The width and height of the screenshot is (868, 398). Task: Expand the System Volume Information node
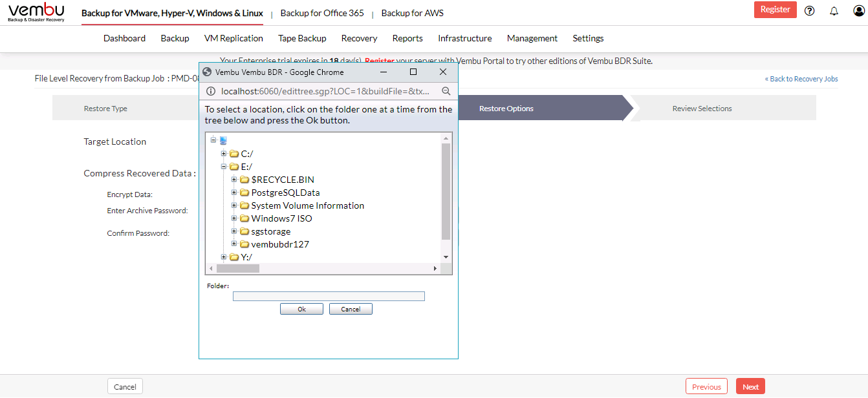[235, 205]
